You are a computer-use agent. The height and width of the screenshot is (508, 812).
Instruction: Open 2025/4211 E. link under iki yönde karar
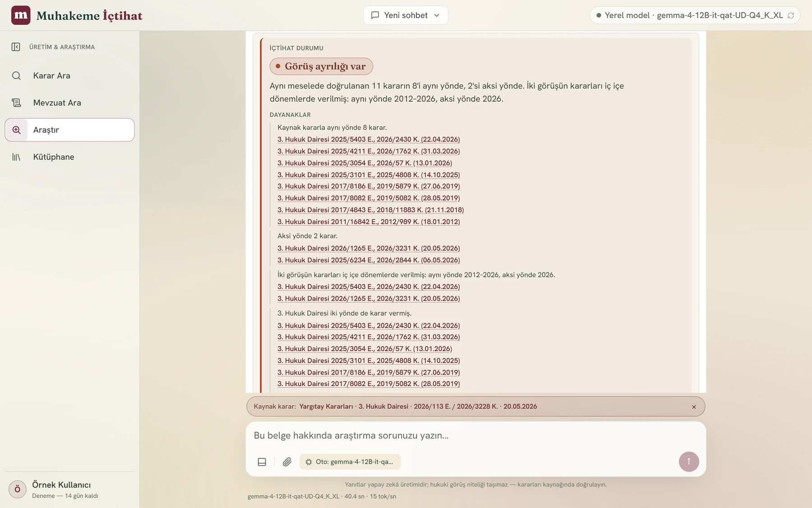(x=369, y=337)
